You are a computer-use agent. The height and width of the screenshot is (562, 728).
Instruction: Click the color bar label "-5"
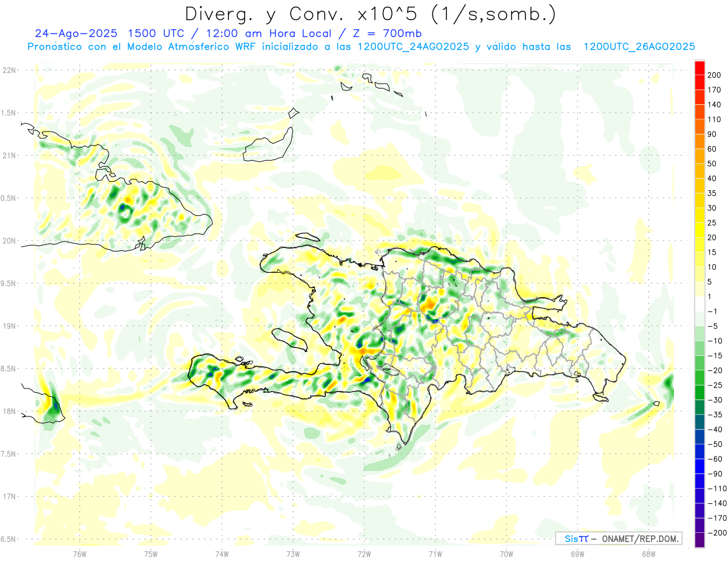712,326
